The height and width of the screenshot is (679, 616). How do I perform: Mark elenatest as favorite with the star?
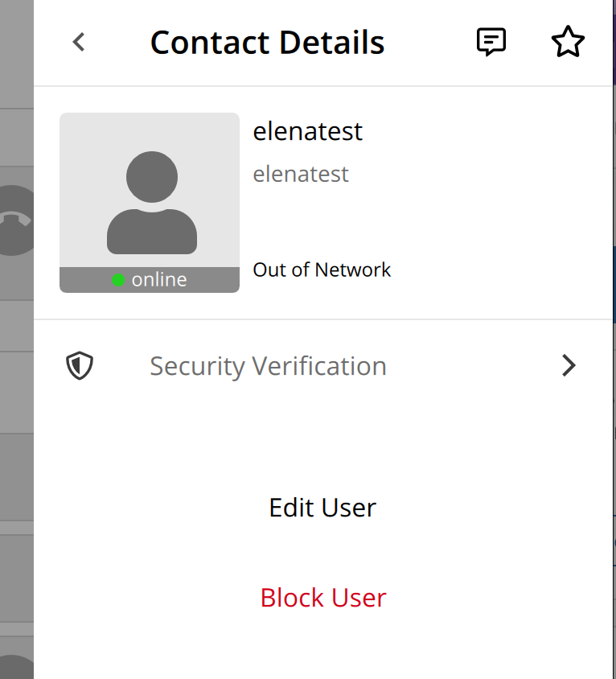568,42
